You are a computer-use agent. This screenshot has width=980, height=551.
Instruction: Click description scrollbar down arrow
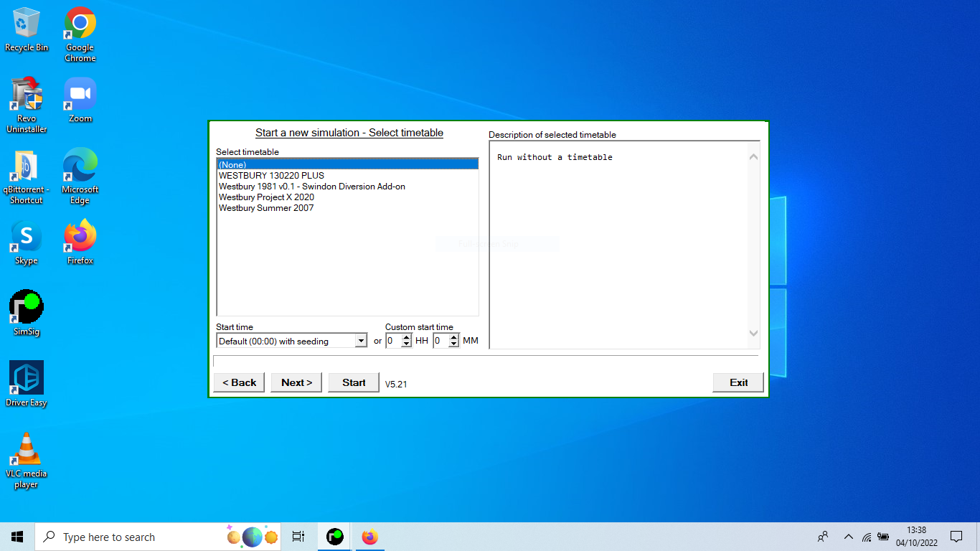tap(753, 333)
